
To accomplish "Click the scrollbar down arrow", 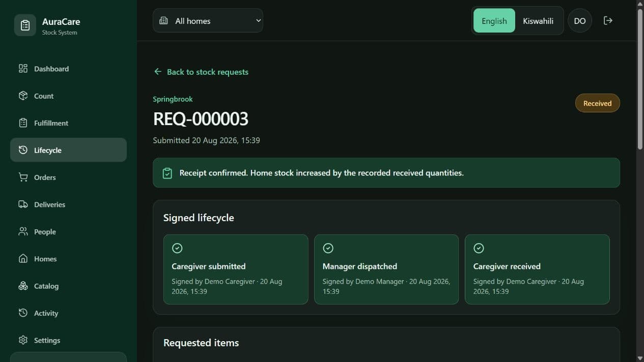I will pyautogui.click(x=640, y=358).
